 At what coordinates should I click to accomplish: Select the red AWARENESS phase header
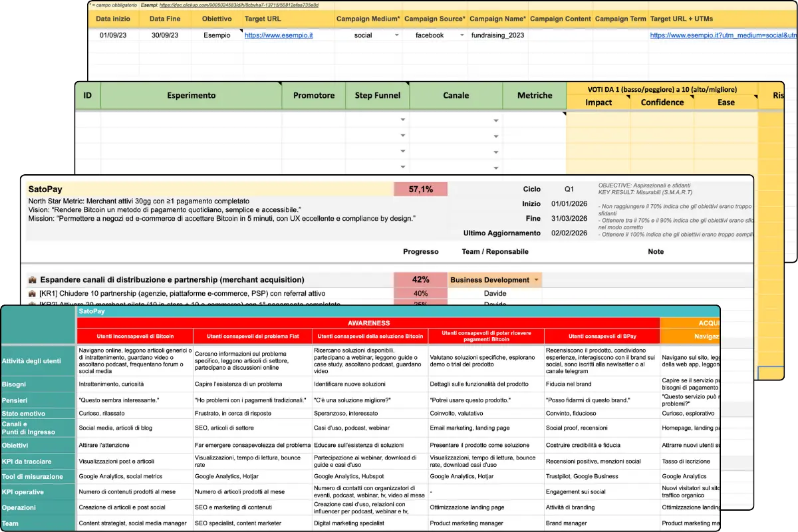click(368, 323)
